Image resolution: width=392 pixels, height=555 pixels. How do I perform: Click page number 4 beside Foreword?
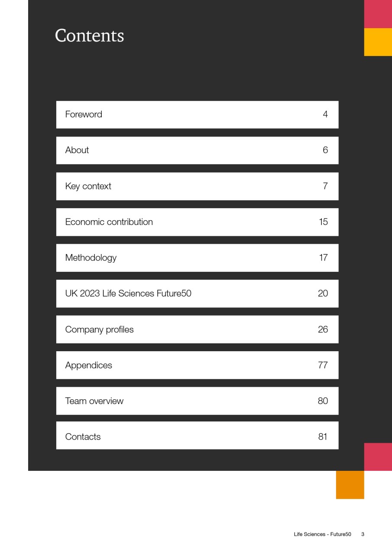[x=325, y=114]
